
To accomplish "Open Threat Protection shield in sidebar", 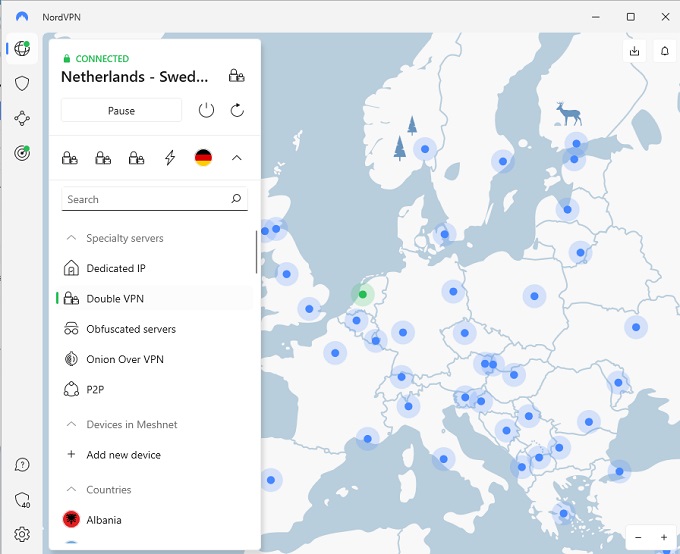I will pos(22,83).
